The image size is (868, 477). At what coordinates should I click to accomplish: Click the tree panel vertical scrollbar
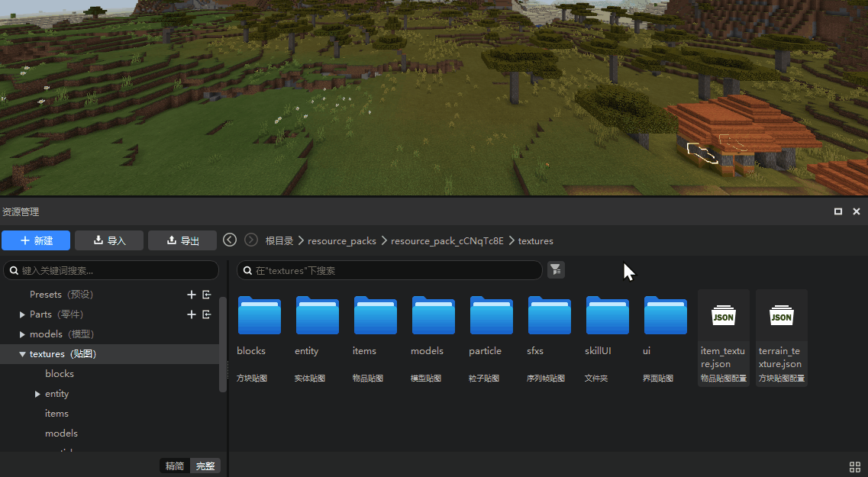click(223, 343)
